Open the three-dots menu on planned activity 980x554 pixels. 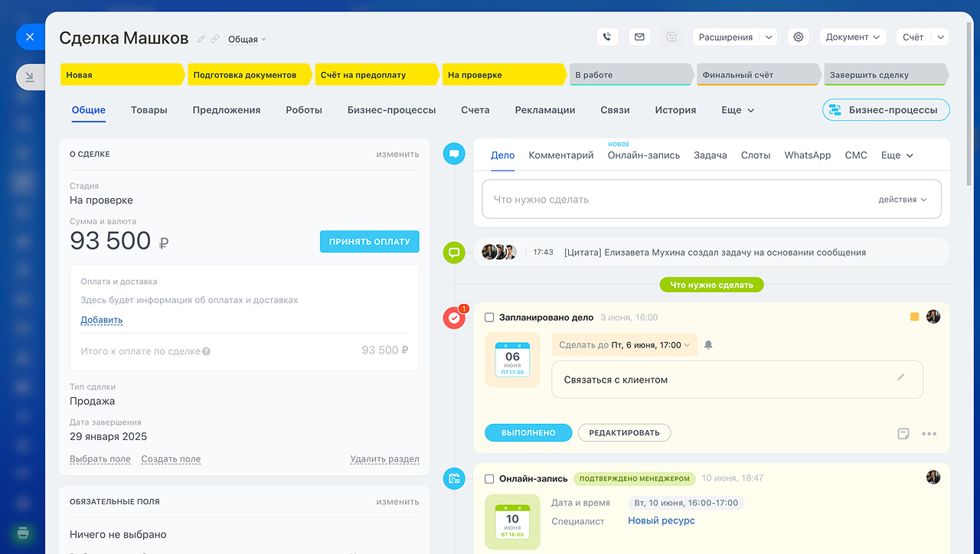(x=929, y=434)
